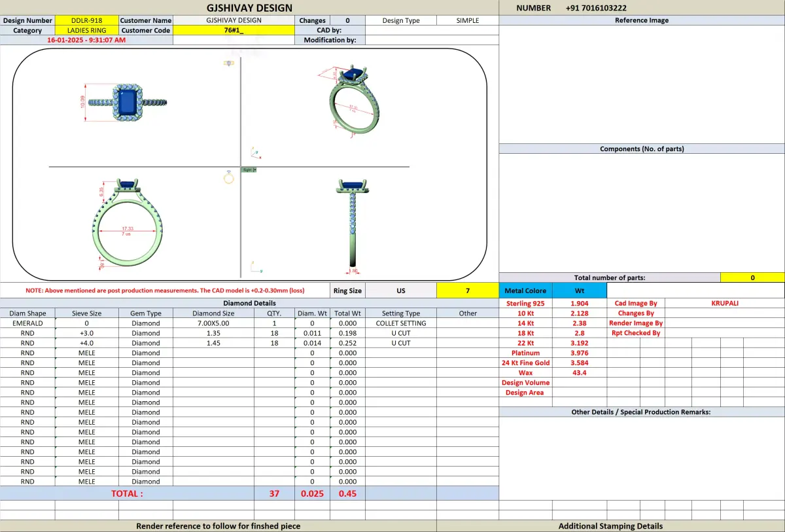Screen dimensions: 785x532
Task: Select the perspective ring render
Action: coord(354,99)
